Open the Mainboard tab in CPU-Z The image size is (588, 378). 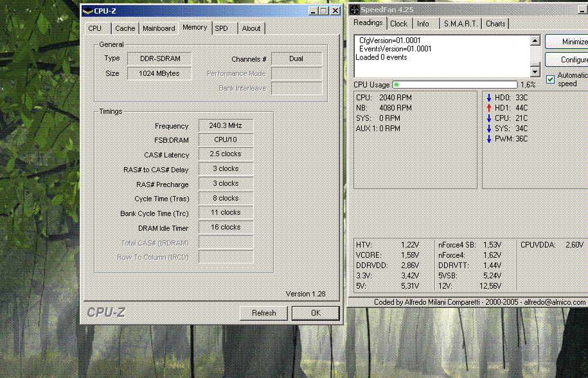pos(159,28)
